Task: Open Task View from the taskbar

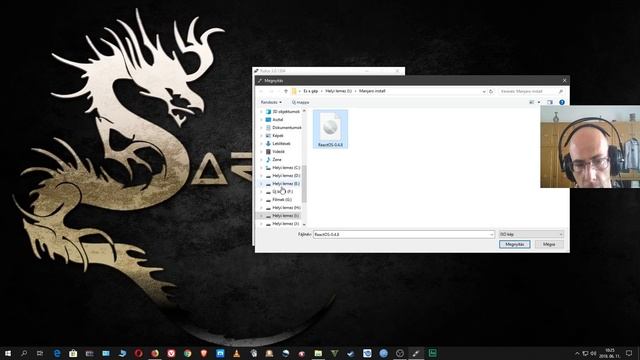Action: (x=40, y=353)
